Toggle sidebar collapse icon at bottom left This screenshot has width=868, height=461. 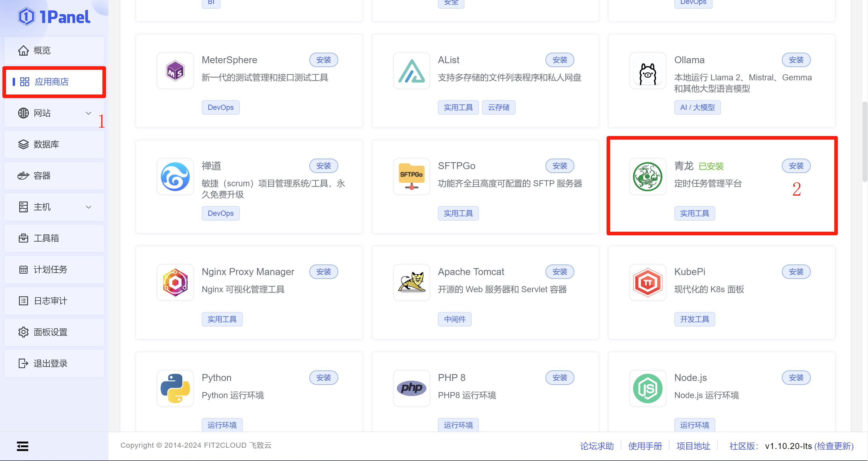[23, 446]
